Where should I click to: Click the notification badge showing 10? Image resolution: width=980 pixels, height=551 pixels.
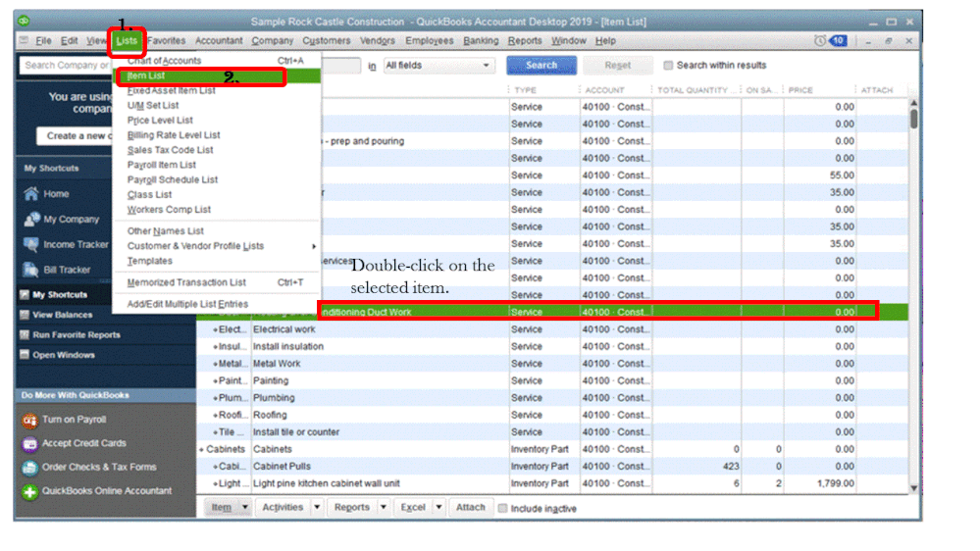click(x=838, y=40)
